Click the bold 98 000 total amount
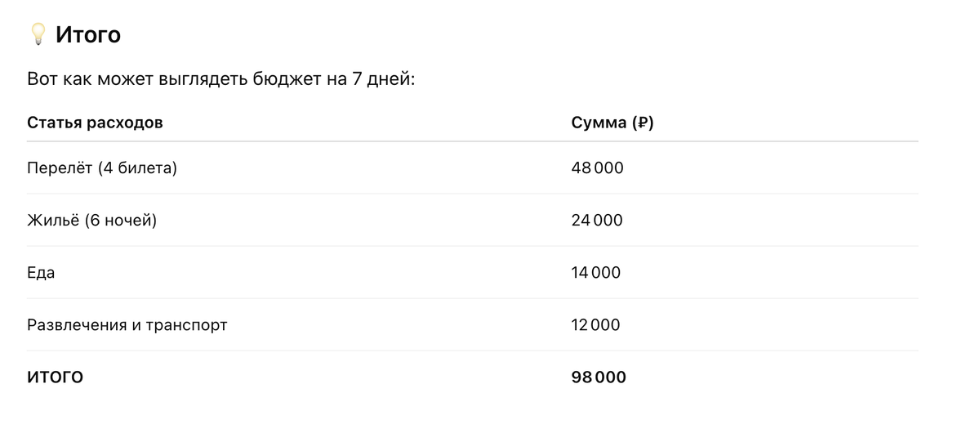The image size is (980, 442). click(x=599, y=377)
